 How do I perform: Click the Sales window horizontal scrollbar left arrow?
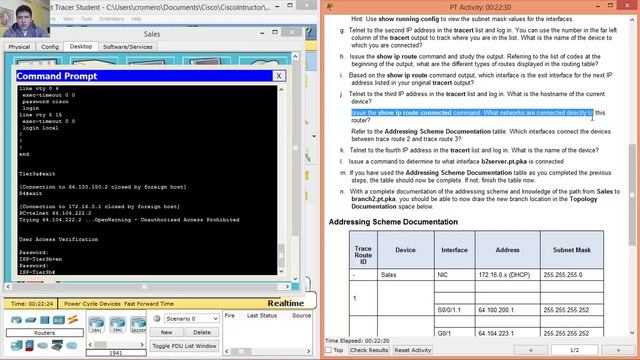click(x=8, y=287)
